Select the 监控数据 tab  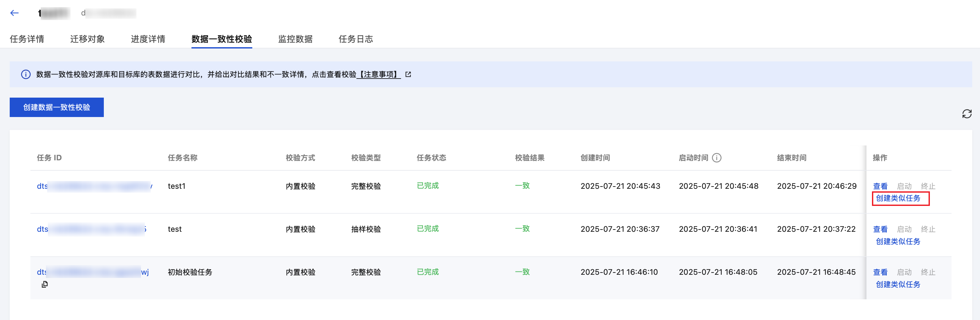(x=295, y=39)
